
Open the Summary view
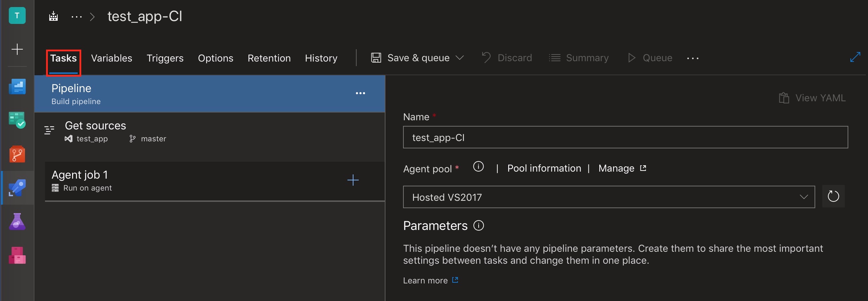coord(579,58)
